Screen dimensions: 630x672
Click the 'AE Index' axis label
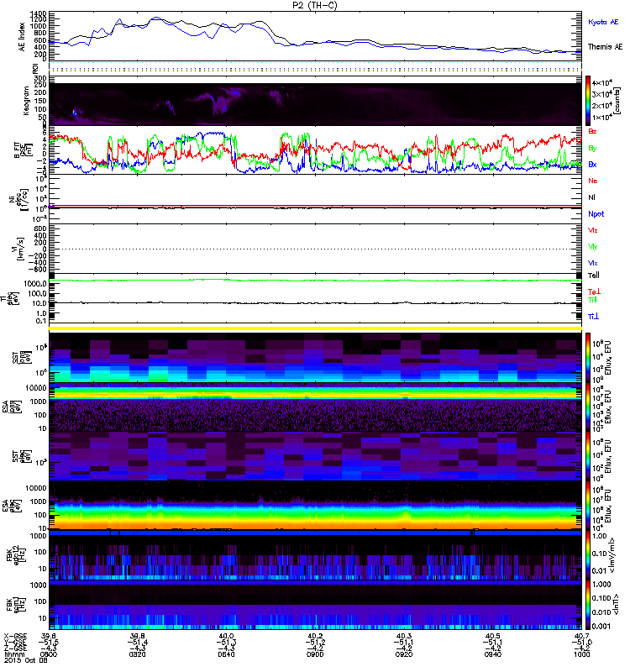click(22, 37)
